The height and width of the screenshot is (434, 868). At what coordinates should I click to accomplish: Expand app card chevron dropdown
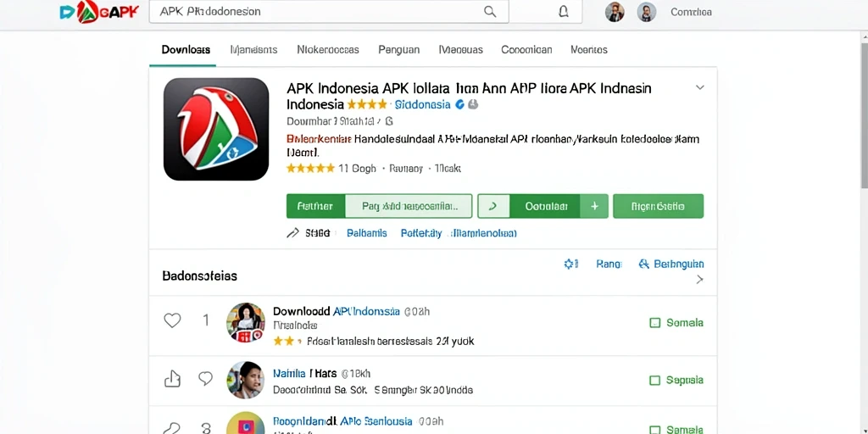tap(699, 87)
